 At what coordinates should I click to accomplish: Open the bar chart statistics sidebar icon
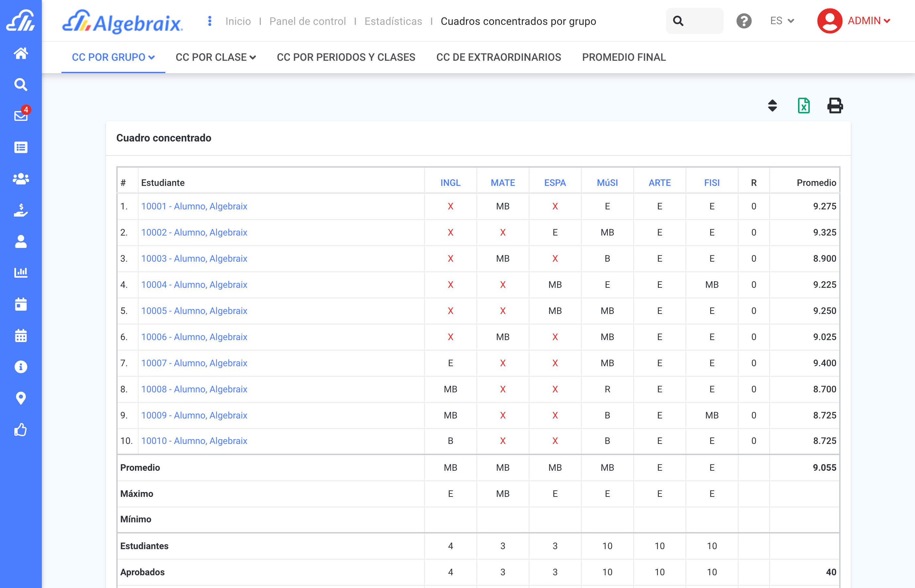tap(21, 273)
